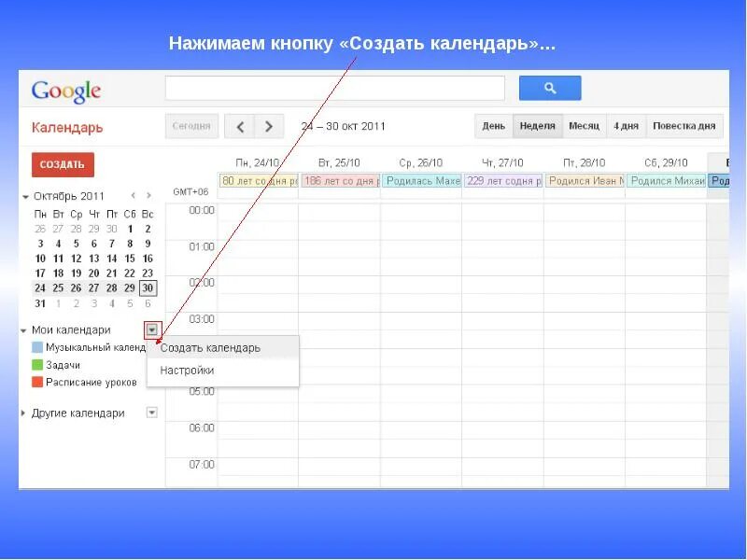
Task: Open event '80 лет со дня' on Monday
Action: tap(259, 181)
